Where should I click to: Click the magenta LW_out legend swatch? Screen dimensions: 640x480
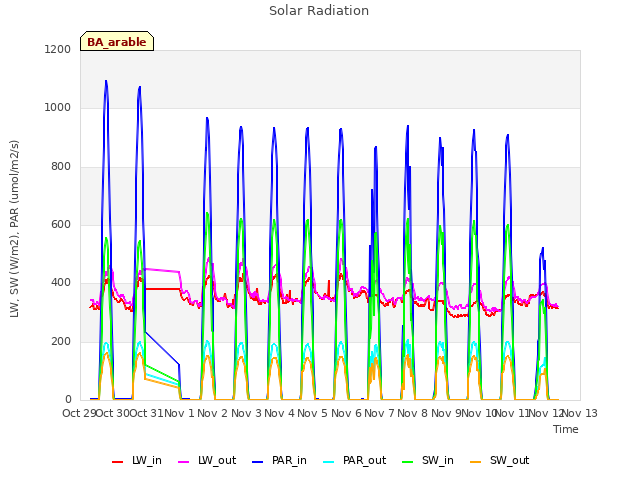[184, 462]
